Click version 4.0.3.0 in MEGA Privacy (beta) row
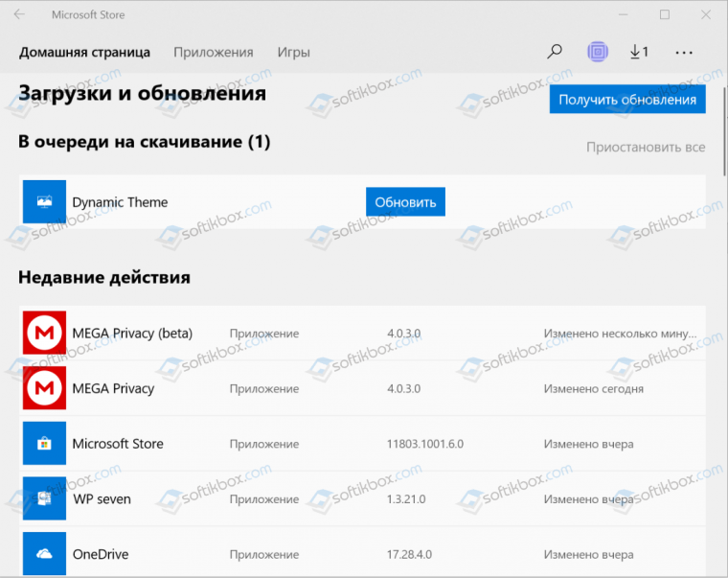Screen dimensions: 728x578 (x=404, y=334)
